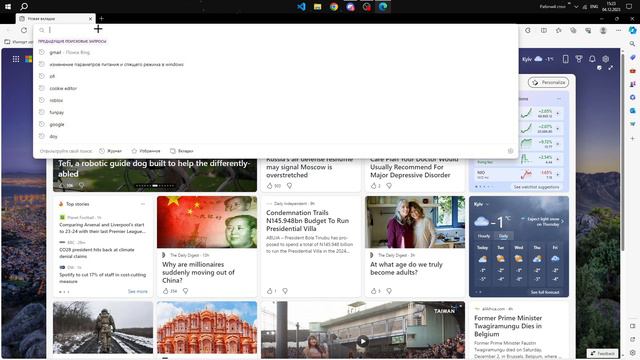The height and width of the screenshot is (360, 640).
Task: Add a sidebar app with the plus icon
Action: 633,138
